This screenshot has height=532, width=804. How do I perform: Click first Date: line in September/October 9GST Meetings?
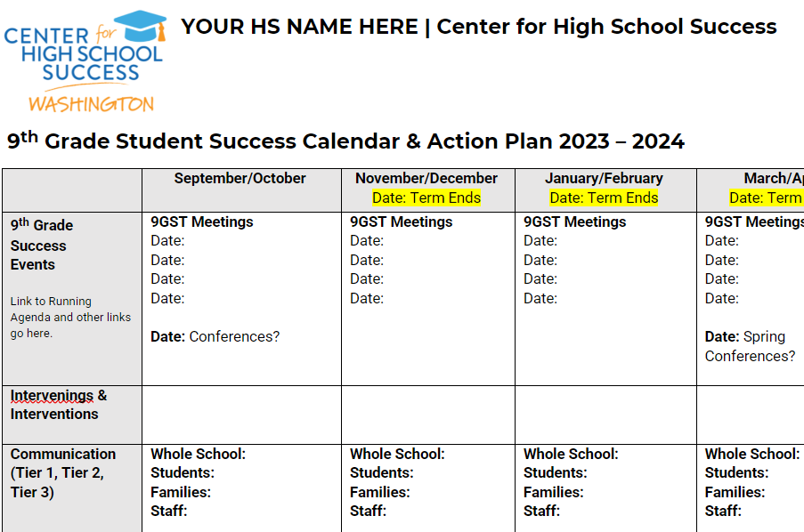point(167,241)
